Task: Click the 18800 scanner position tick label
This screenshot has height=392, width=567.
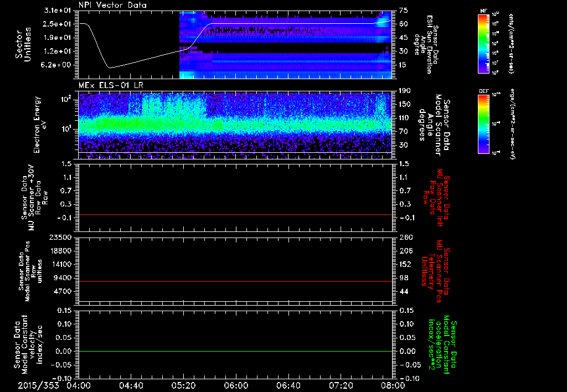Action: click(x=61, y=251)
